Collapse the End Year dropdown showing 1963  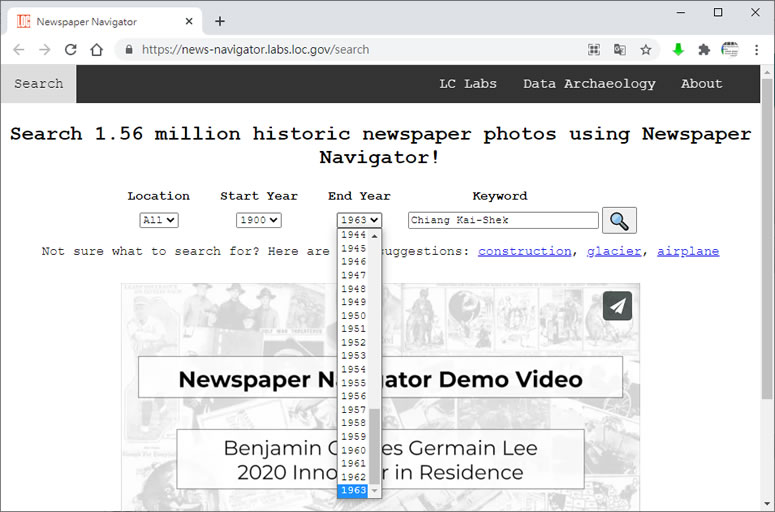(359, 220)
